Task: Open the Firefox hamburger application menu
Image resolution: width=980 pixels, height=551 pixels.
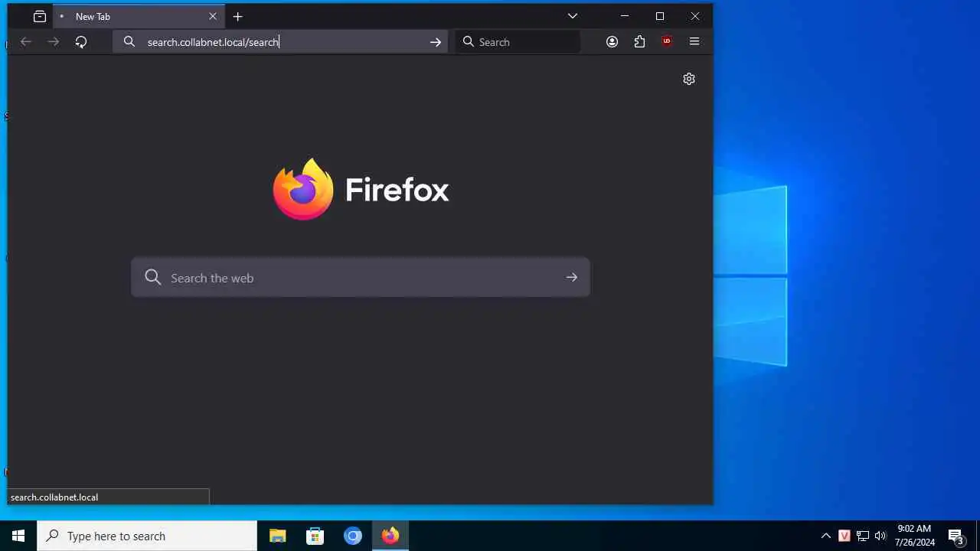Action: point(694,42)
